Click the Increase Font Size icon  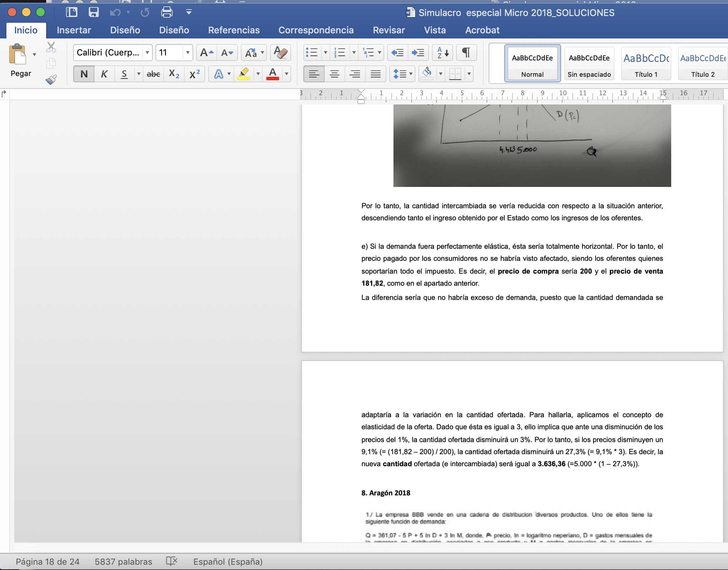pyautogui.click(x=207, y=53)
